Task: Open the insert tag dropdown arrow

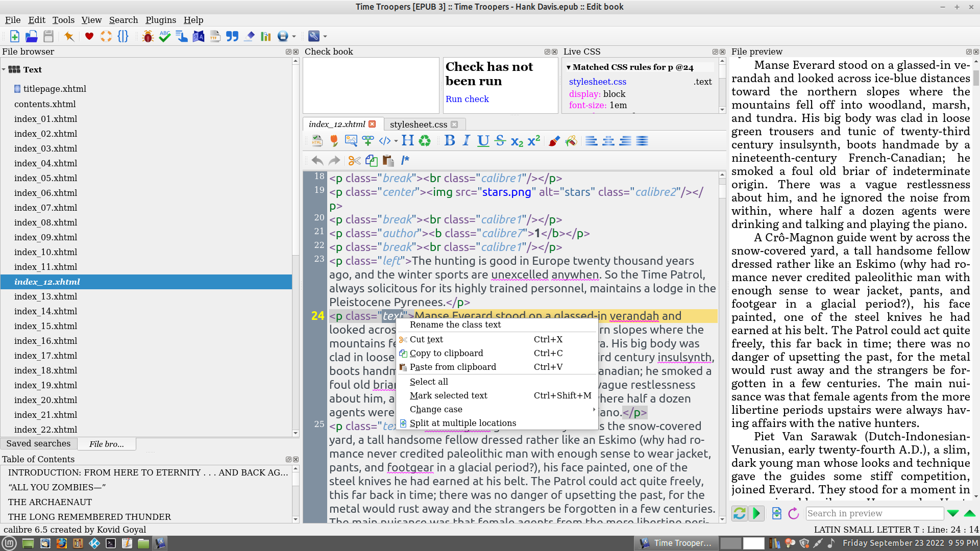Action: pyautogui.click(x=396, y=141)
